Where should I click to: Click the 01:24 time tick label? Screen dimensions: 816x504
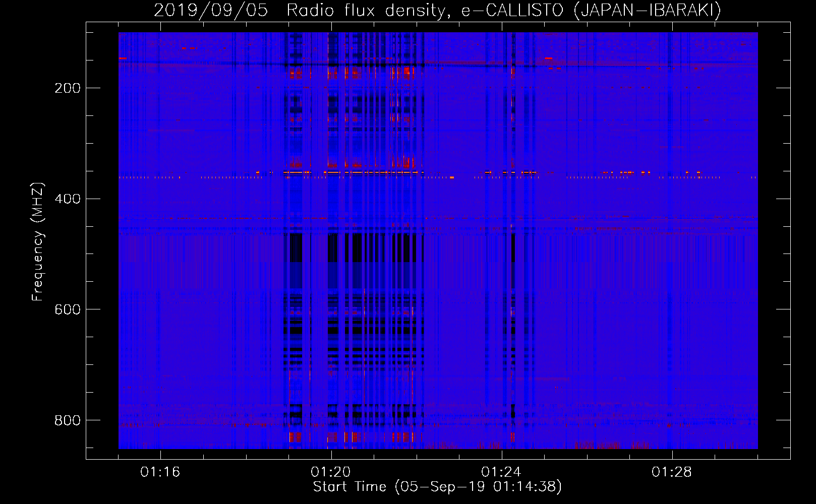pyautogui.click(x=501, y=472)
